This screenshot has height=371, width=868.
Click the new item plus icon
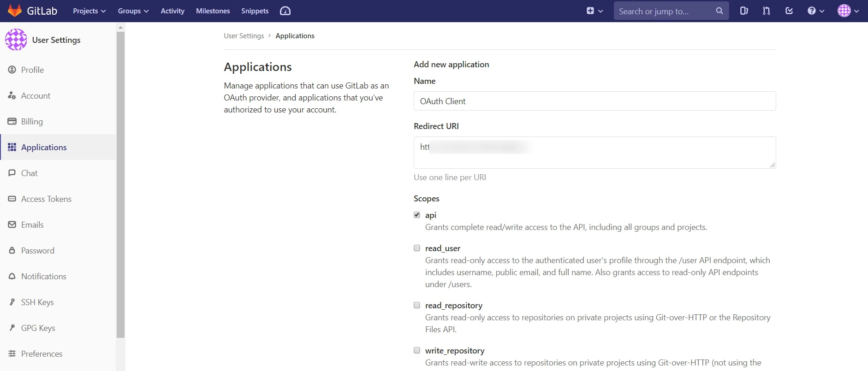[x=590, y=11]
